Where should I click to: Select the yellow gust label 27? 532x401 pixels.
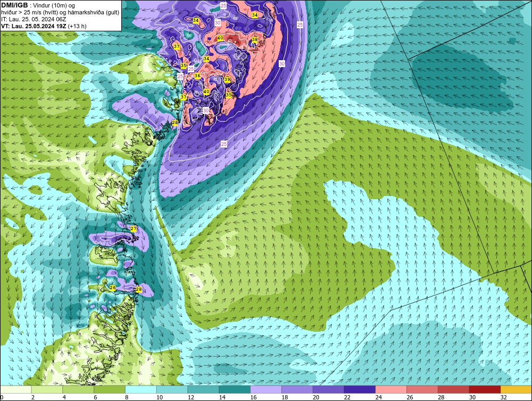tap(134, 229)
